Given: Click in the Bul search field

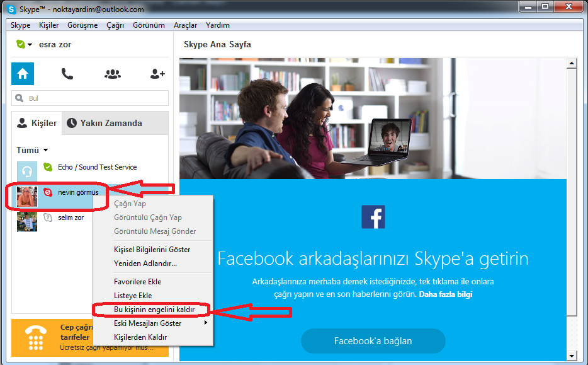Looking at the screenshot, I should tap(90, 98).
